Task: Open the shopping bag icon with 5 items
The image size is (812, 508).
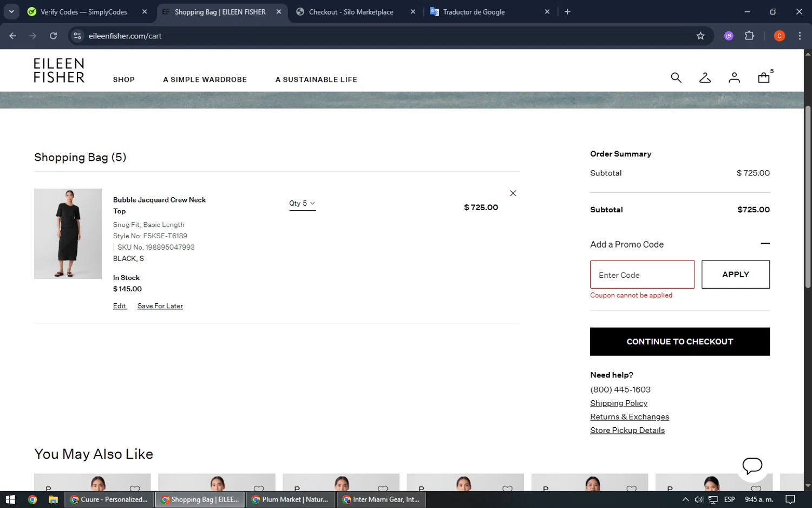Action: click(764, 77)
